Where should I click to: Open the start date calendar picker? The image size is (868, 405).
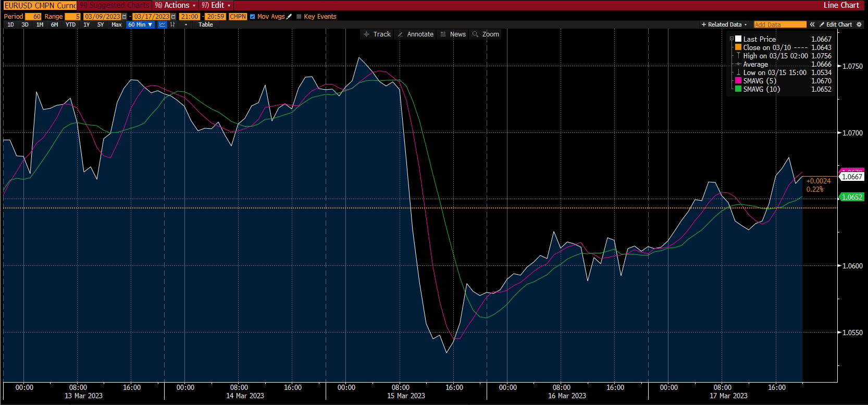click(x=124, y=17)
